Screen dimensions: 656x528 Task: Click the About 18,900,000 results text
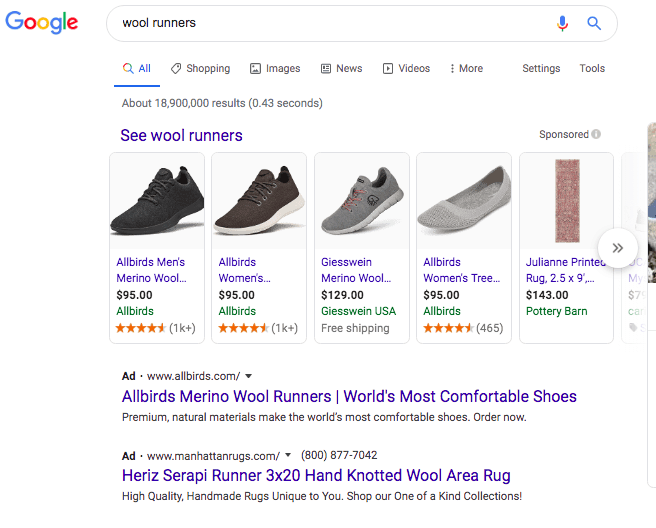tap(222, 103)
